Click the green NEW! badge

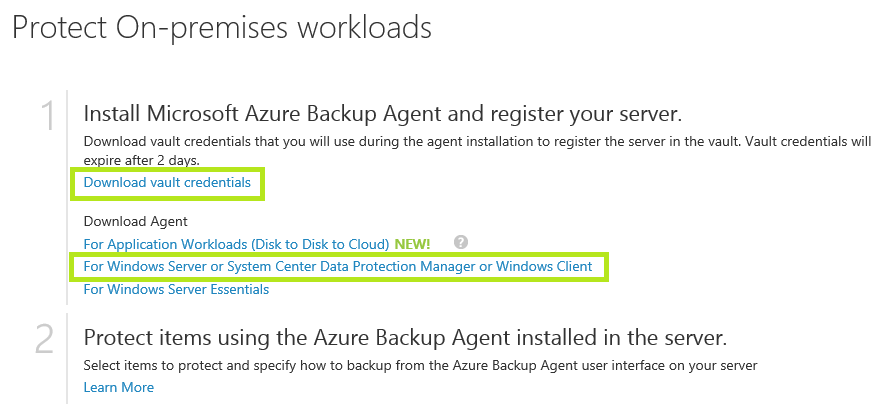[412, 244]
